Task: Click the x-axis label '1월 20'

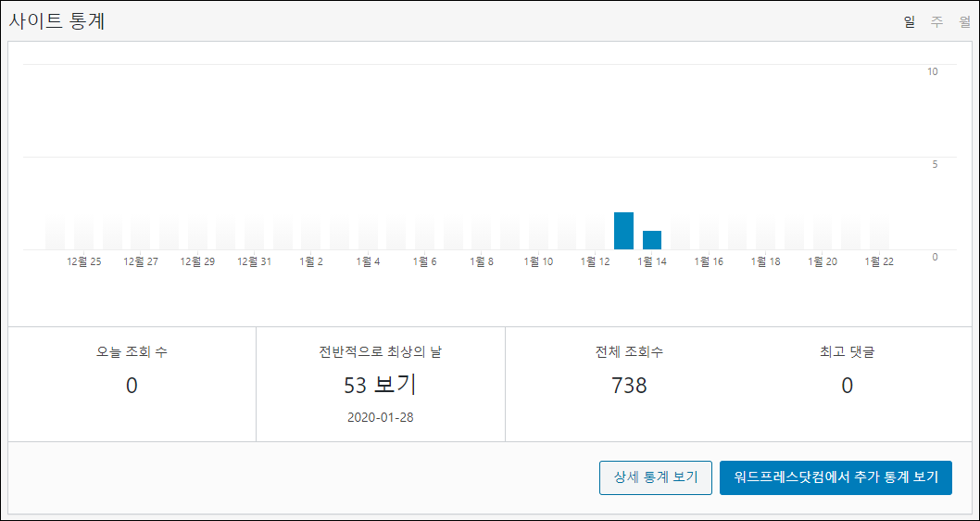Action: (823, 262)
